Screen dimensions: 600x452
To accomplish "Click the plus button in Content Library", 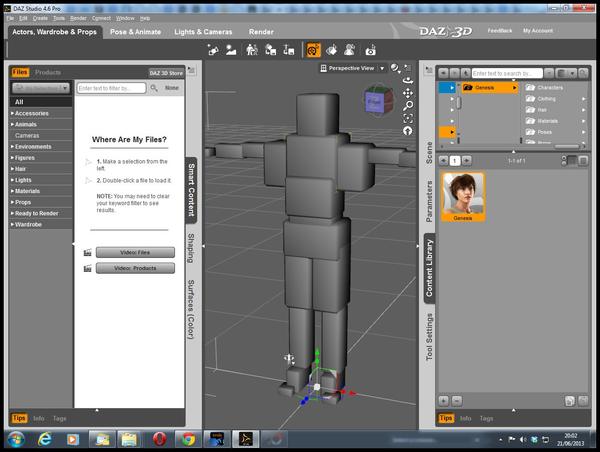I will click(443, 401).
